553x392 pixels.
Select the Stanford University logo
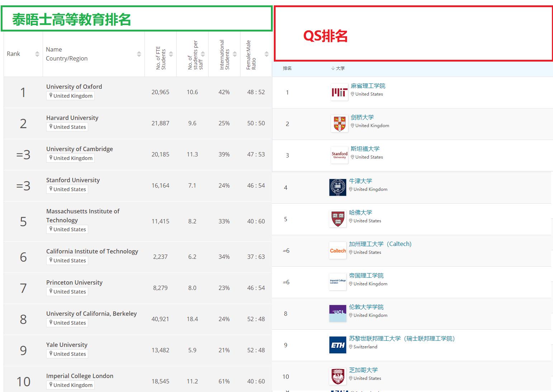[339, 155]
